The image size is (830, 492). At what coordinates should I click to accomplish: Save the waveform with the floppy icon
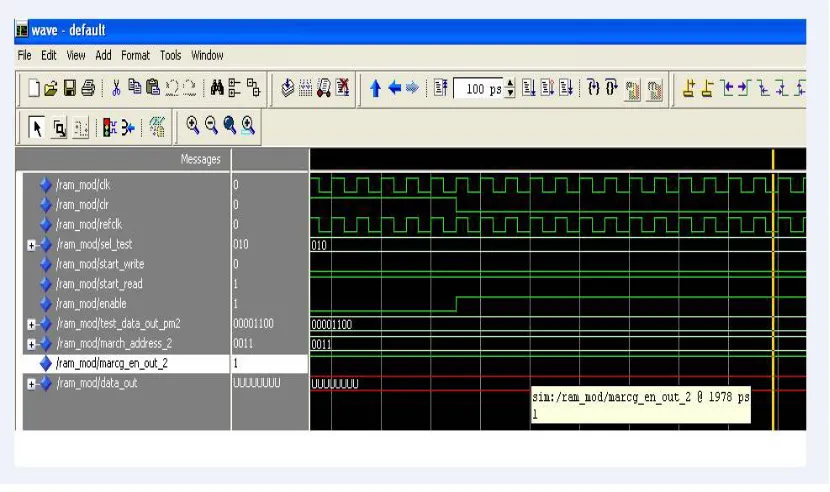[x=69, y=88]
